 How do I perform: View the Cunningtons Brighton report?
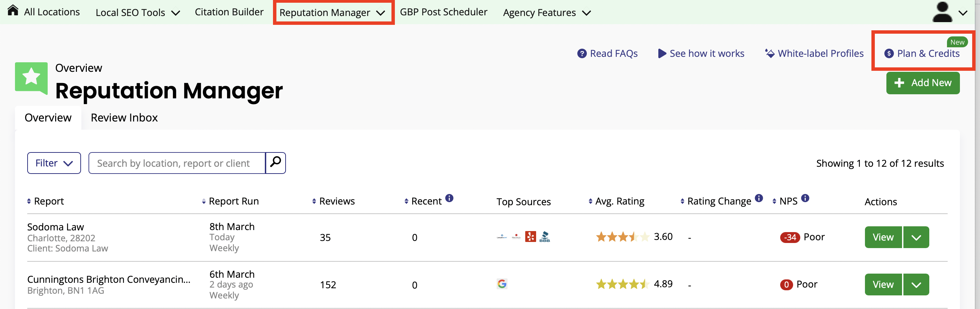(x=883, y=284)
